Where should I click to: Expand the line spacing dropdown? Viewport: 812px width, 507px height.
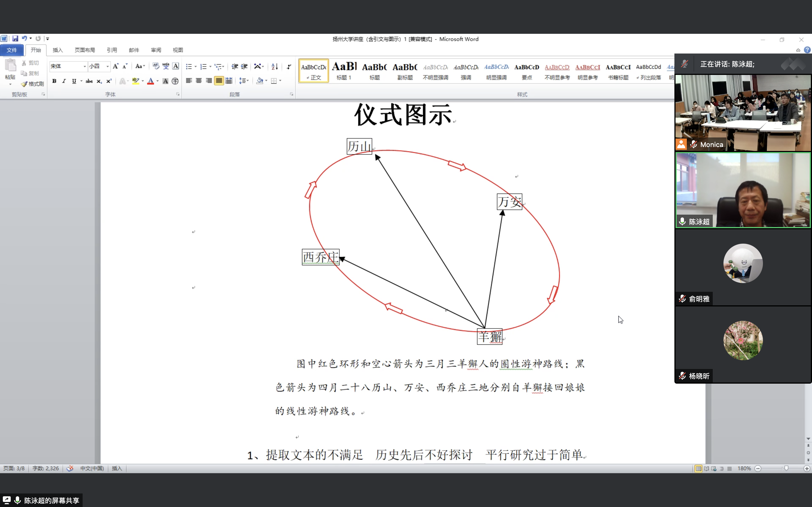(248, 81)
